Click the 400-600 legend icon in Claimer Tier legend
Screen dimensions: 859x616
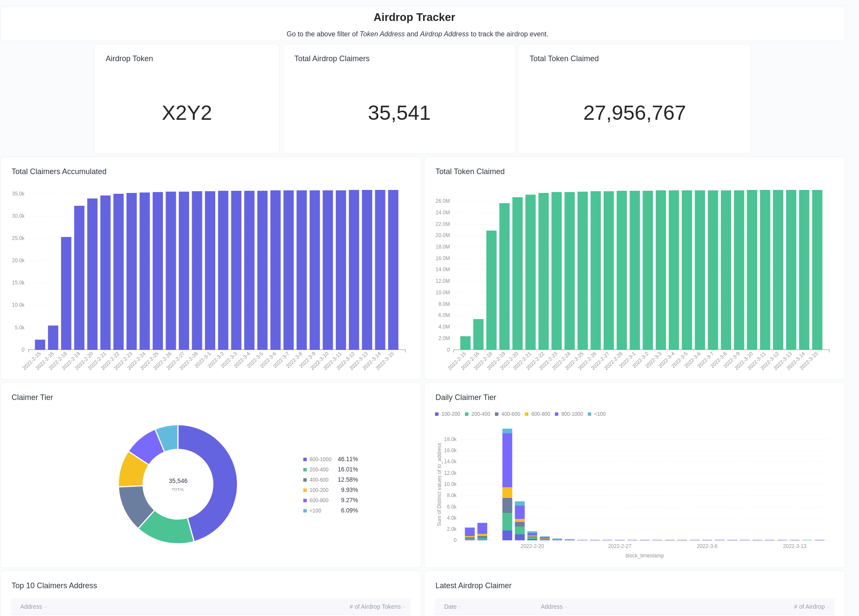tap(305, 480)
